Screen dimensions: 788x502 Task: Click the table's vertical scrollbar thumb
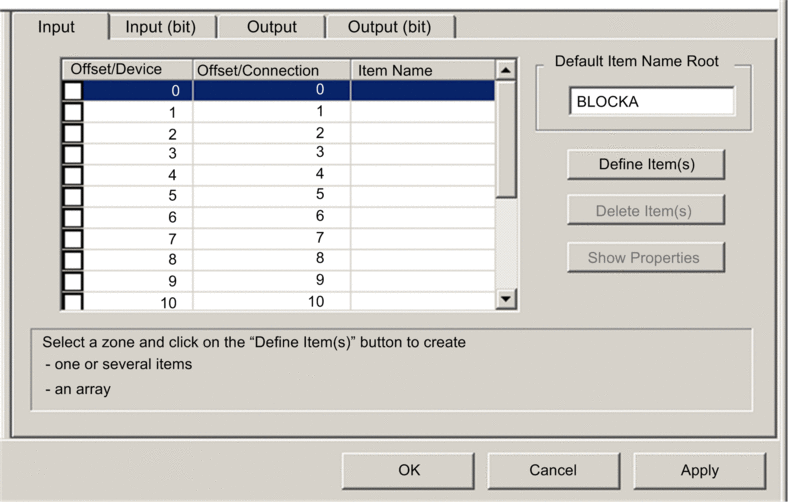pyautogui.click(x=506, y=140)
